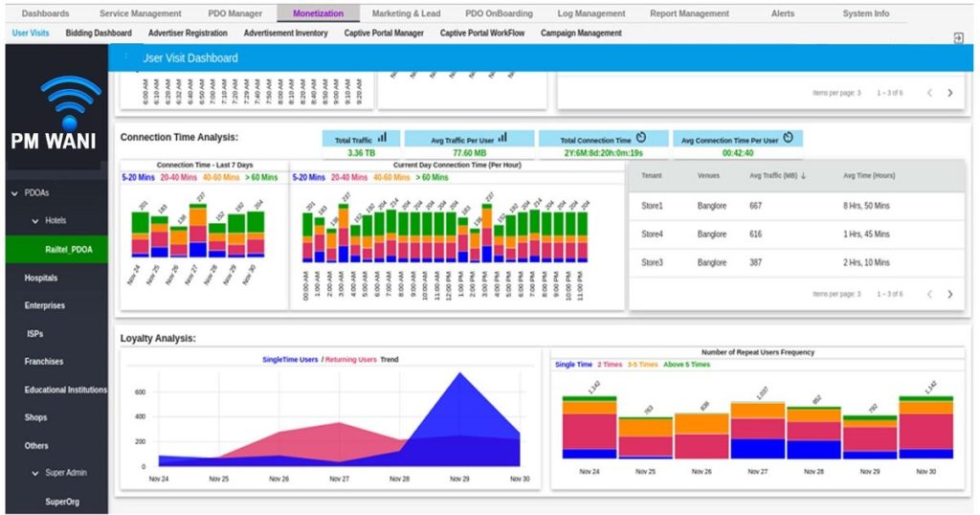This screenshot has width=980, height=515.
Task: Open the three-dot menu beside User Visit Dashboard
Action: pyautogui.click(x=126, y=57)
